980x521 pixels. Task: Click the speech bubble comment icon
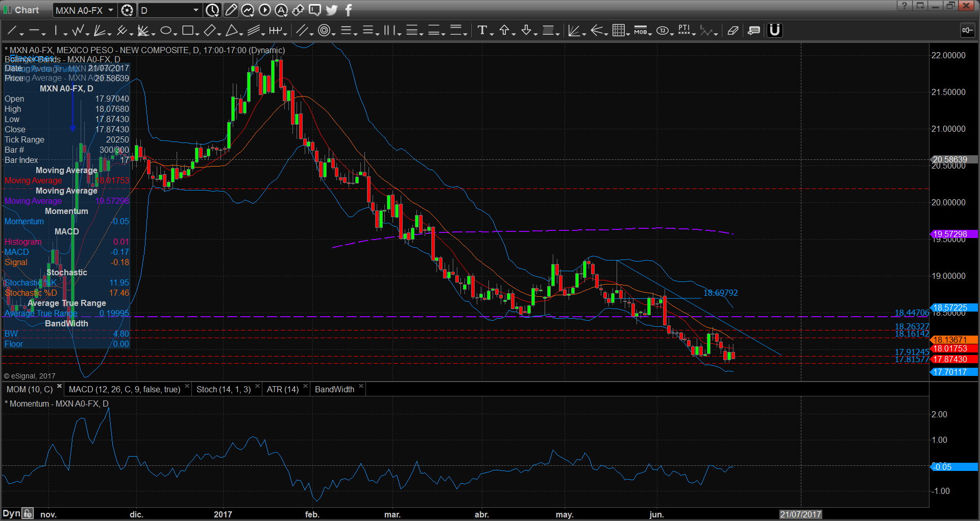(315, 10)
